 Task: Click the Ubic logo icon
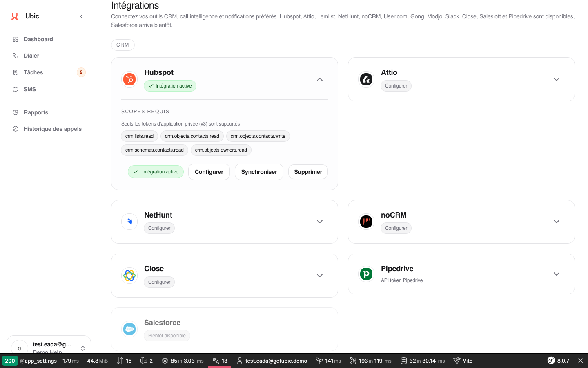[15, 16]
